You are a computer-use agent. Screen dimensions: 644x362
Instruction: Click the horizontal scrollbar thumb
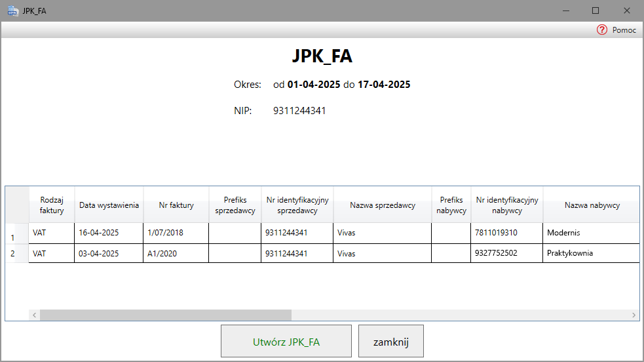click(x=166, y=315)
